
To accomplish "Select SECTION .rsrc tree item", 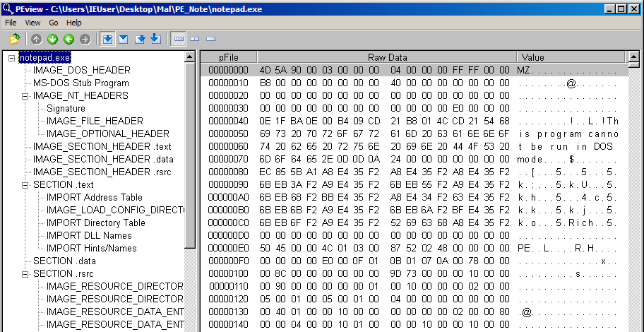I will [64, 274].
